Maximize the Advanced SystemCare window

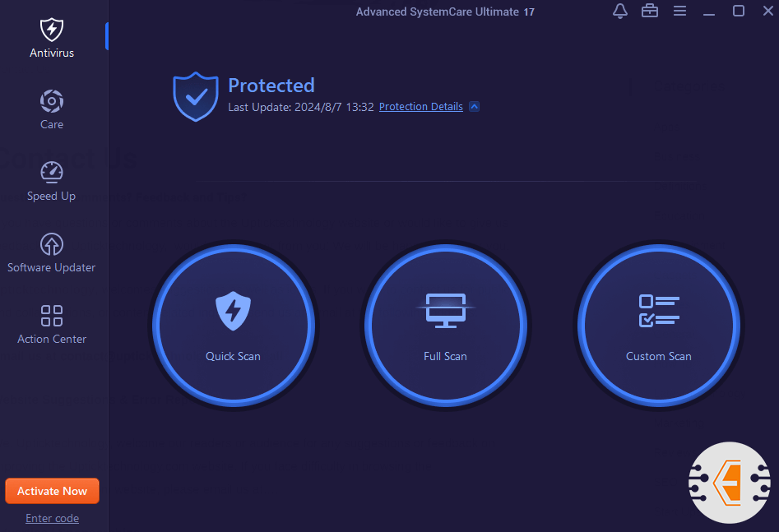(739, 11)
